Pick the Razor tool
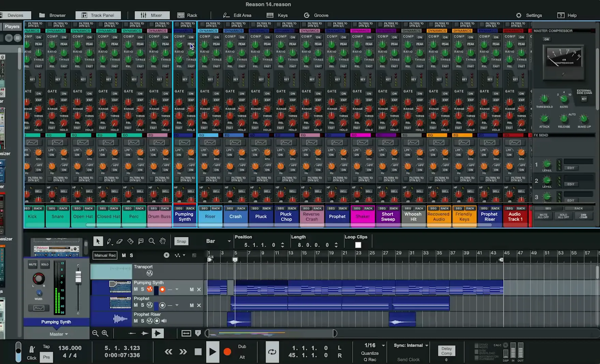Image resolution: width=600 pixels, height=364 pixels. (130, 241)
